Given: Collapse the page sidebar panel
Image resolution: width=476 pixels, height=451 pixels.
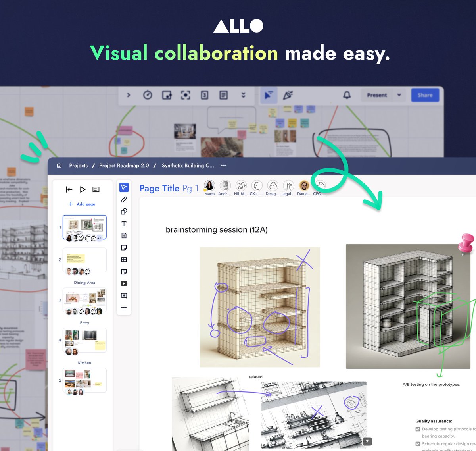Looking at the screenshot, I should (x=69, y=189).
